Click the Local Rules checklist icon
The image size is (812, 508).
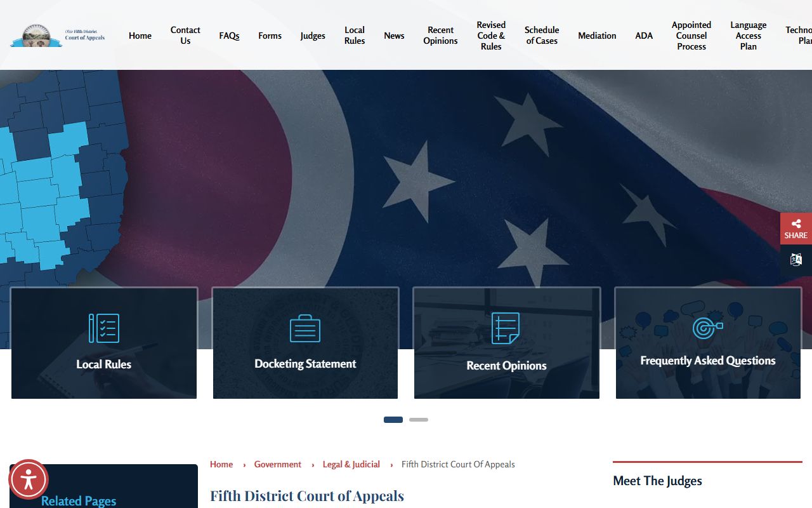(x=104, y=328)
